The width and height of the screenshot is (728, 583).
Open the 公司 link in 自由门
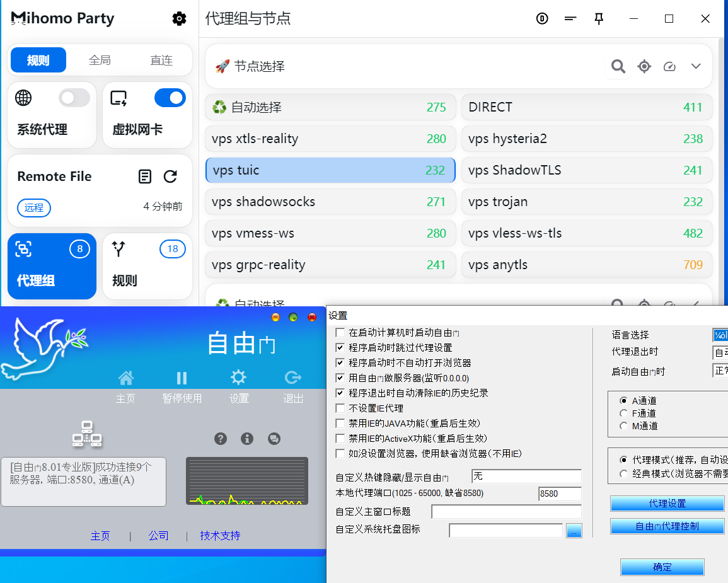158,536
